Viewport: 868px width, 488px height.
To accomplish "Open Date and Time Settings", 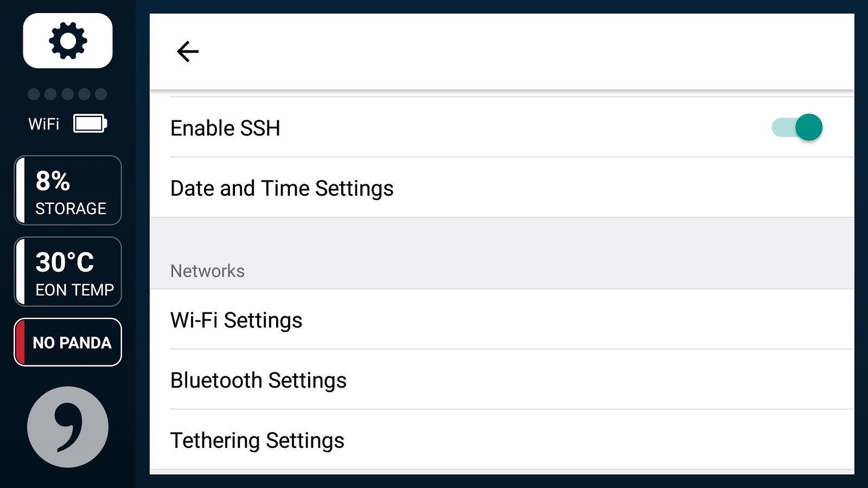I will [x=282, y=188].
